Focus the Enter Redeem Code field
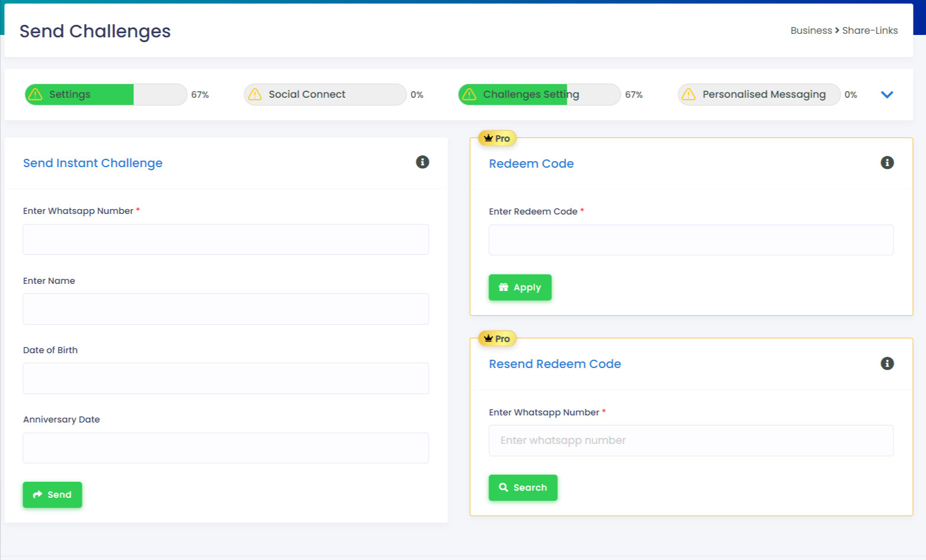The height and width of the screenshot is (560, 926). click(691, 240)
